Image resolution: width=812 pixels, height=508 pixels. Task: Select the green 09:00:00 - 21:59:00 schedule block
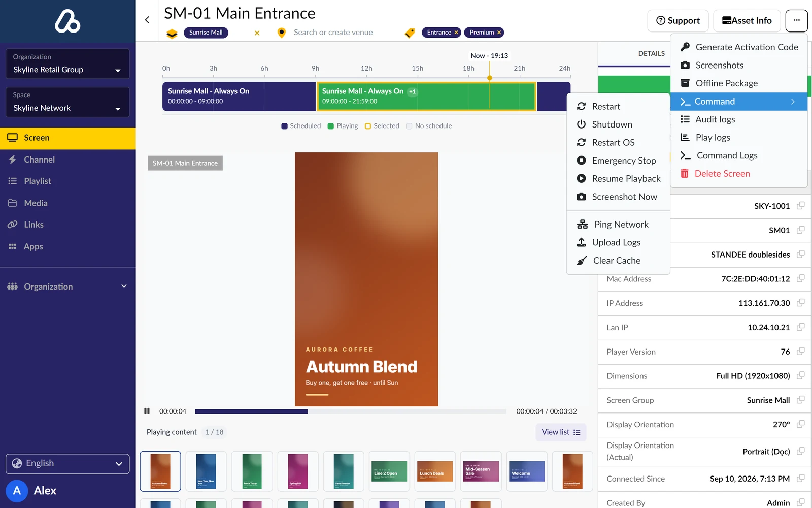427,97
